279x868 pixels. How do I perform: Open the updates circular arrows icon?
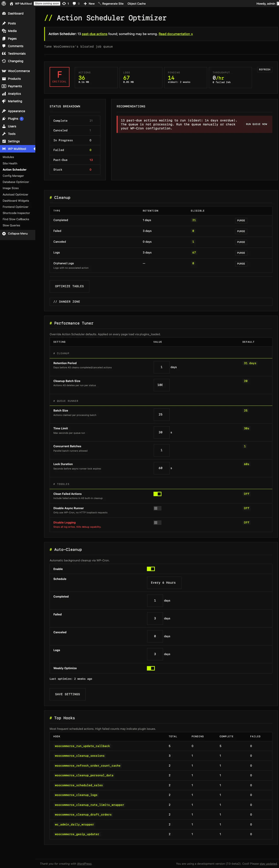coord(64,3)
